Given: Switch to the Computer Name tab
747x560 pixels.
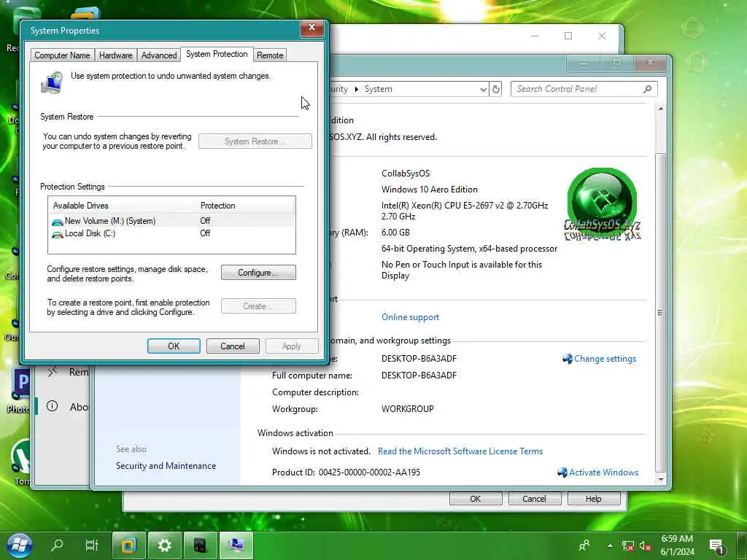Looking at the screenshot, I should [63, 55].
